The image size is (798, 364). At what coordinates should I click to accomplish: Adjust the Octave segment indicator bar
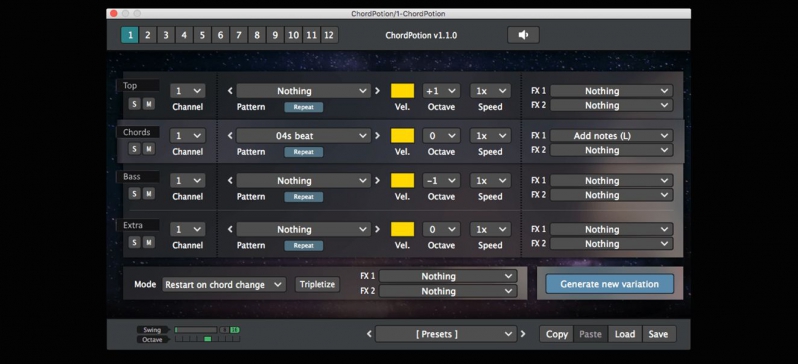pos(207,339)
